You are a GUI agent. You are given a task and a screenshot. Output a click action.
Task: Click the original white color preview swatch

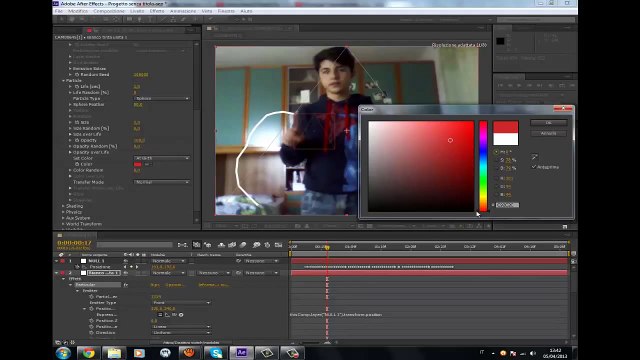coord(505,139)
